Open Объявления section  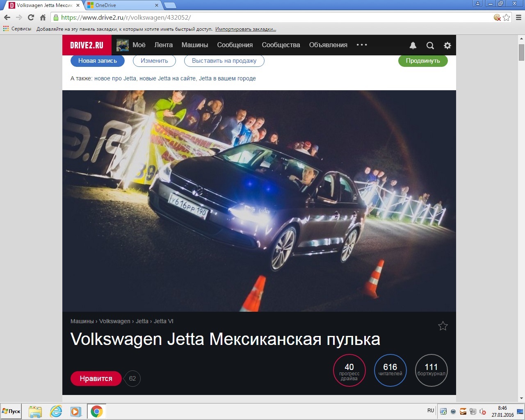coord(328,45)
